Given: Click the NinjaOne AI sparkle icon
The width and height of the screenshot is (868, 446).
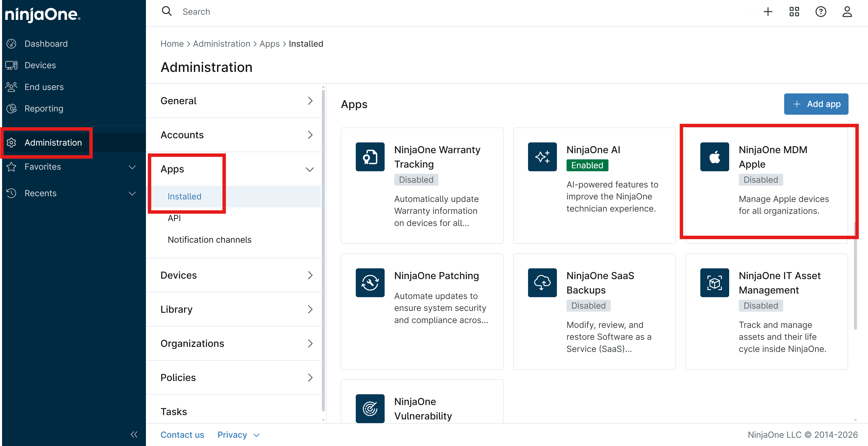Looking at the screenshot, I should (x=542, y=157).
